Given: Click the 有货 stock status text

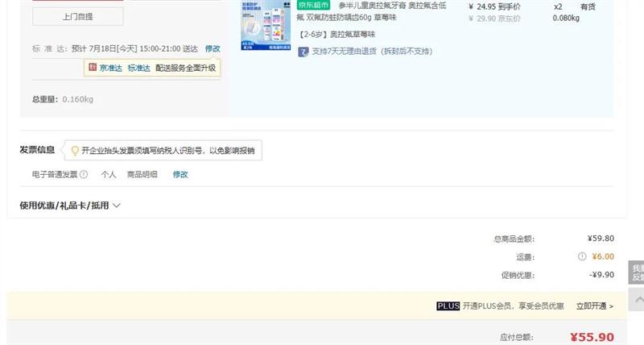Looking at the screenshot, I should 588,7.
